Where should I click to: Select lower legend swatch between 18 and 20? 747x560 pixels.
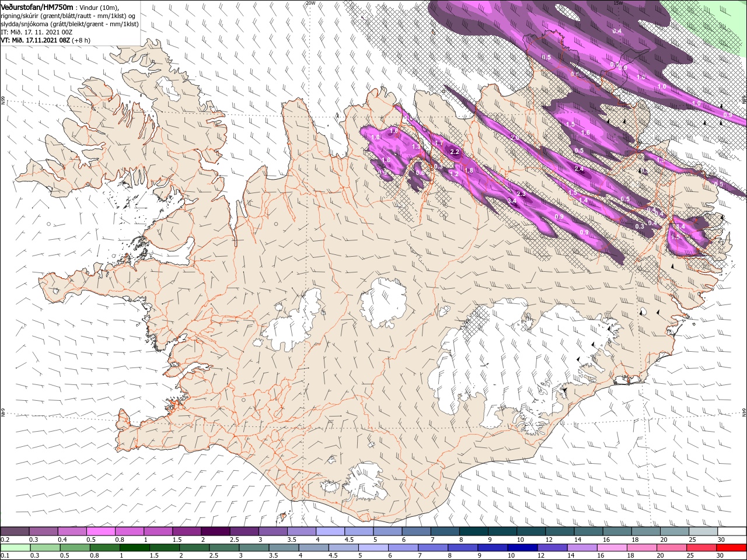642,548
